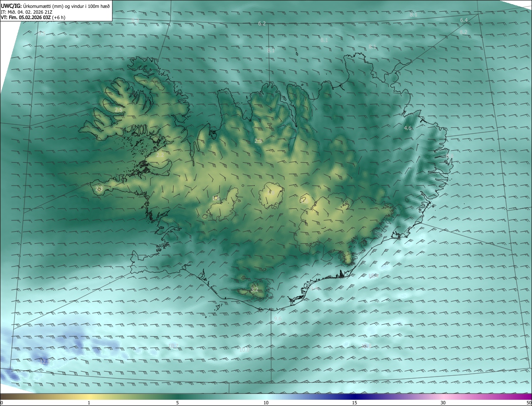
Task: Click the valid time 'VT: Fim. 05.02.2026 03Z (+6 h)'
Action: point(33,17)
